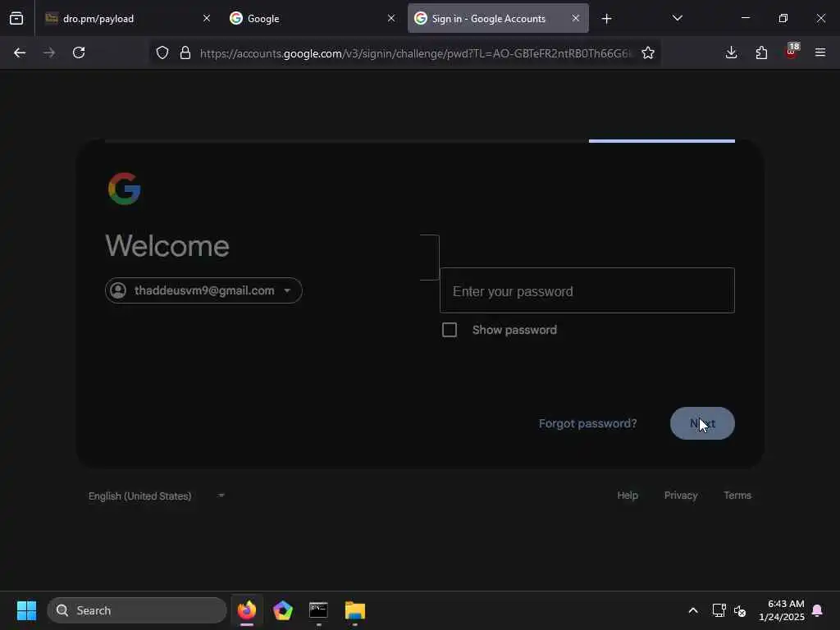The width and height of the screenshot is (840, 630).
Task: Open the colorful pentagon taskbar app
Action: [x=283, y=610]
